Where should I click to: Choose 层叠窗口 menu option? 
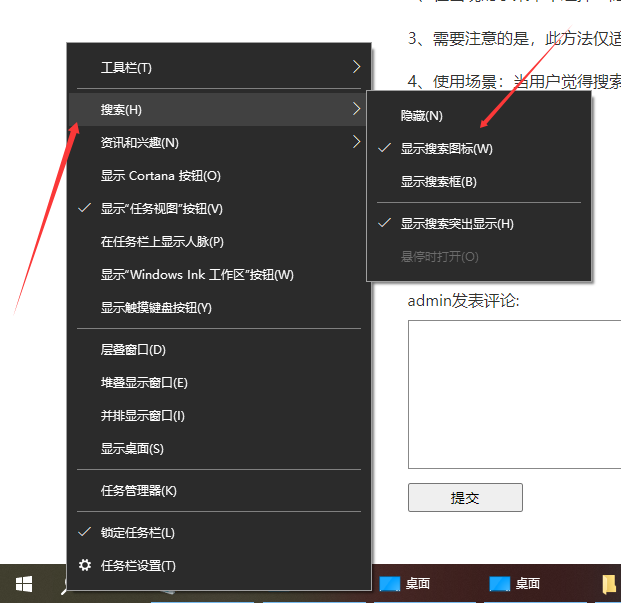[x=133, y=350]
